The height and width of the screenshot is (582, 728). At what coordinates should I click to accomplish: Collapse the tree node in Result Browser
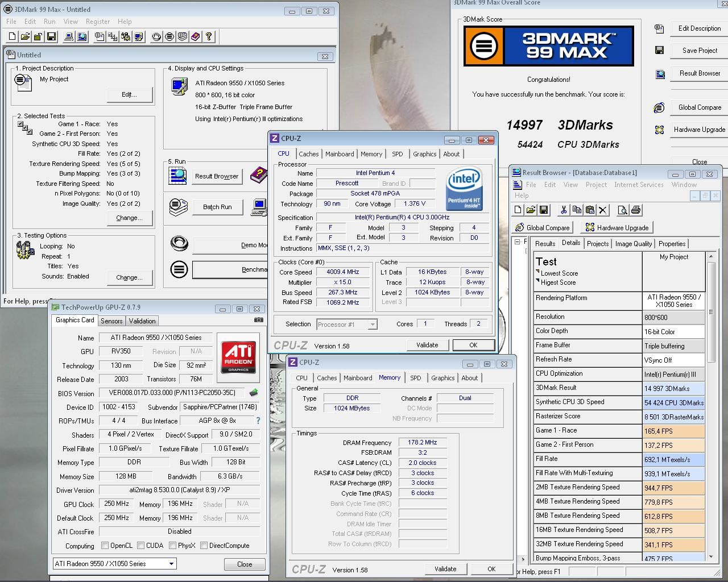pos(517,242)
